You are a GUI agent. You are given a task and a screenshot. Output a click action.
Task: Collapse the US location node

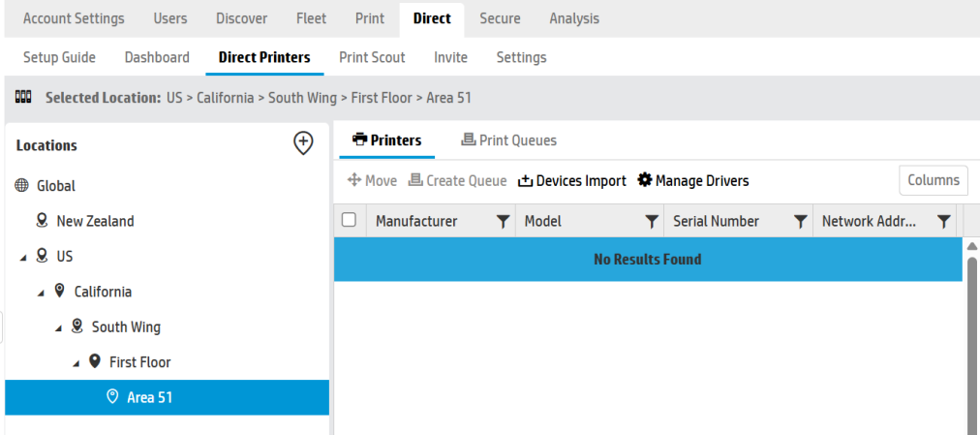pyautogui.click(x=23, y=257)
